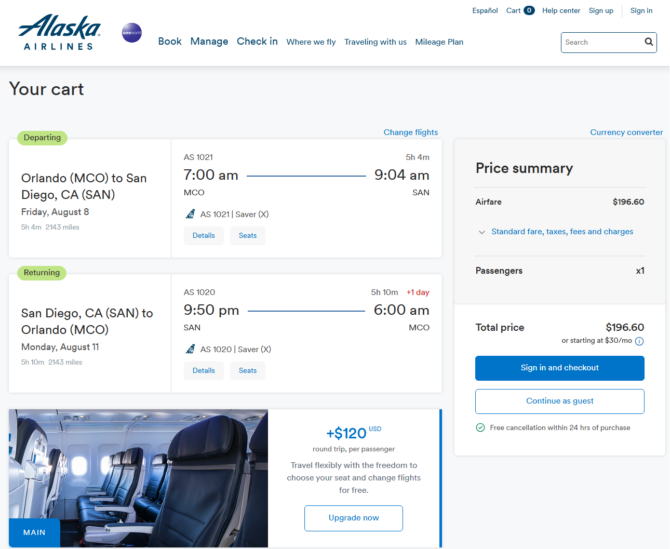Open Seats for departing flight AS 1021
Viewport: 670px width, 549px height.
tap(248, 235)
